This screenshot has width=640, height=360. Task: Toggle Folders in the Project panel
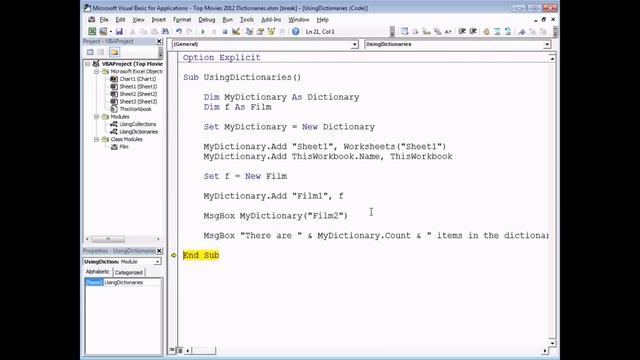[x=114, y=52]
